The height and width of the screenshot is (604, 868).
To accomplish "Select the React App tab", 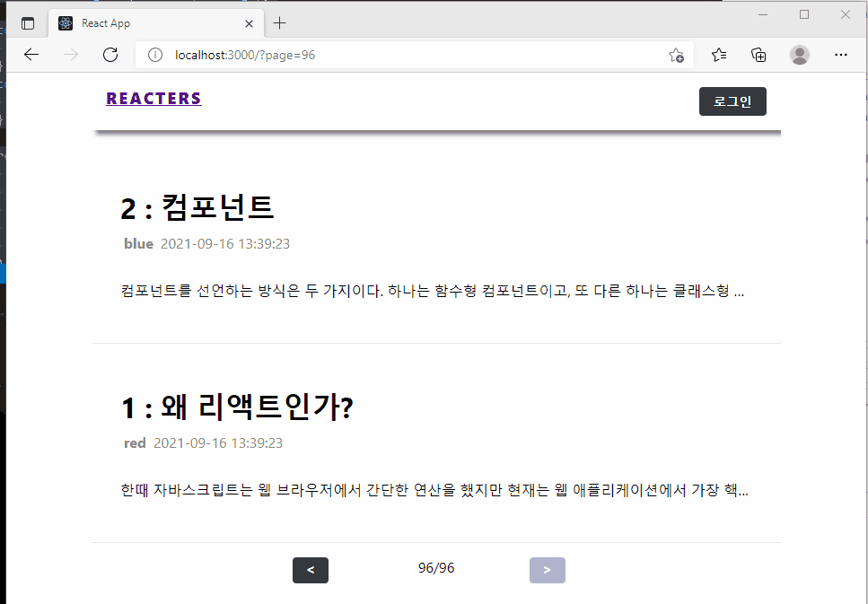I will point(157,23).
